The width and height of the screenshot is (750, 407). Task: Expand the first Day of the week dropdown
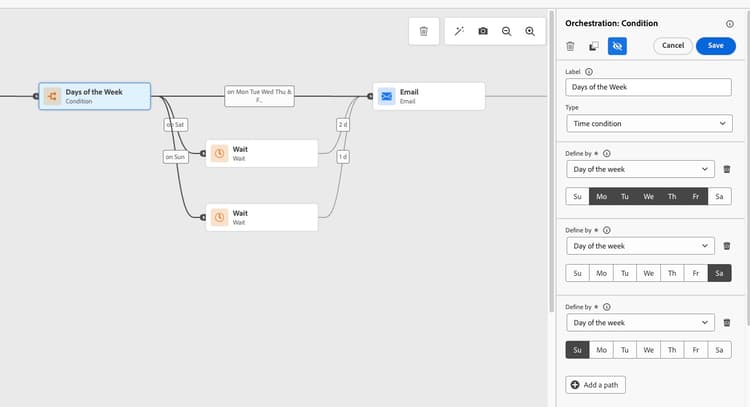coord(640,169)
